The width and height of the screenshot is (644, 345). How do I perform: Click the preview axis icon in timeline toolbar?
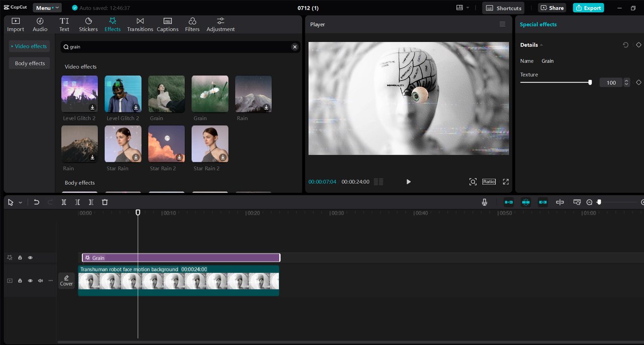(x=560, y=202)
